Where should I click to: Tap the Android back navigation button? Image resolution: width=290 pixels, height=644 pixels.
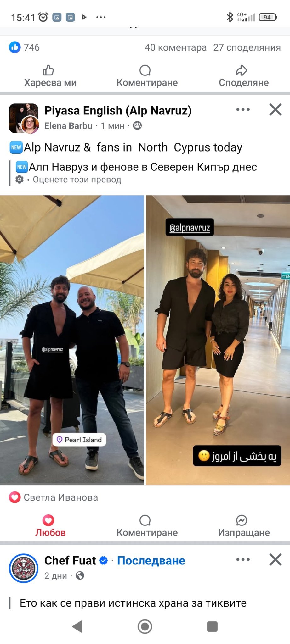77,626
